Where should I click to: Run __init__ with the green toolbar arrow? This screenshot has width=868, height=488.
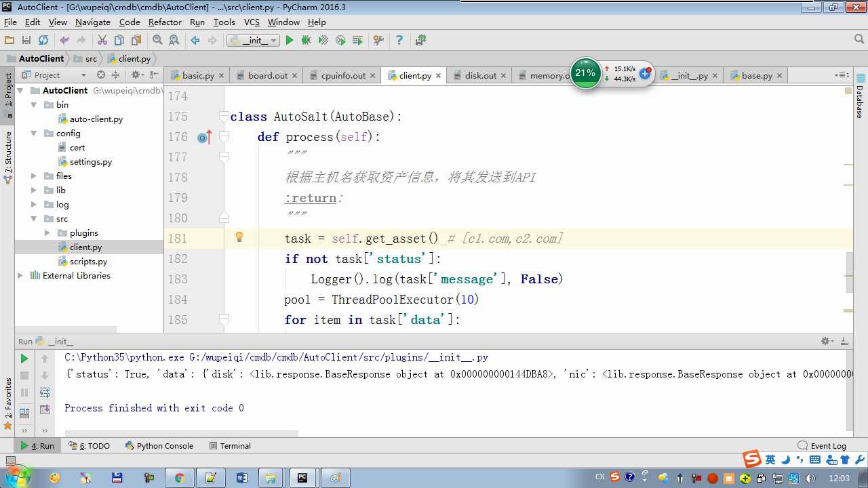[x=290, y=41]
